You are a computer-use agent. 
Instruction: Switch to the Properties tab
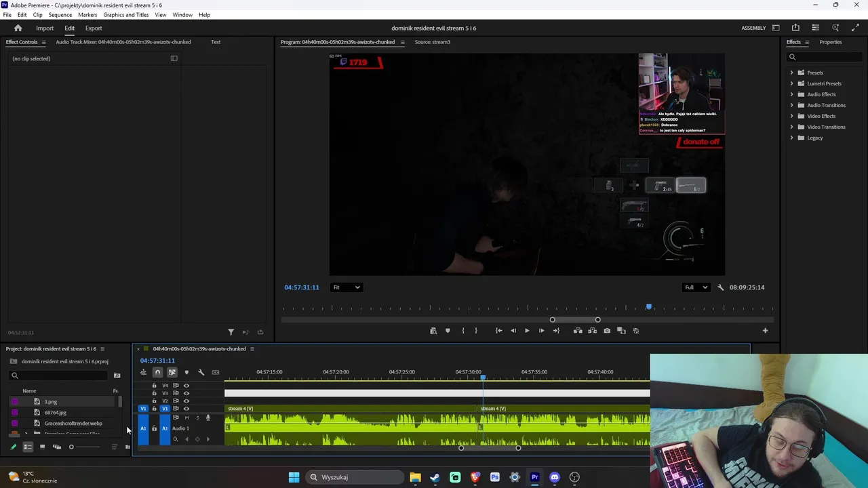tap(831, 42)
